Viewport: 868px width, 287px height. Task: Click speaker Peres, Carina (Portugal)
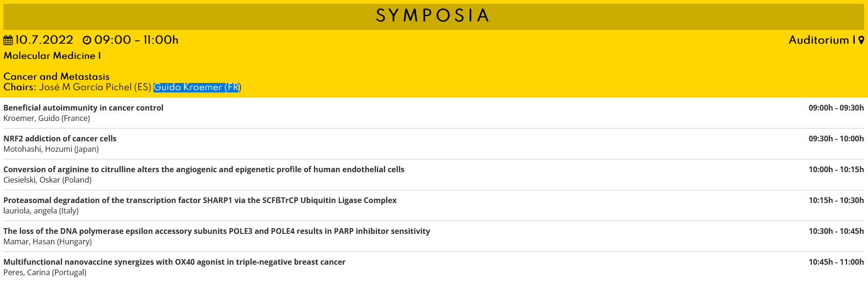coord(45,272)
